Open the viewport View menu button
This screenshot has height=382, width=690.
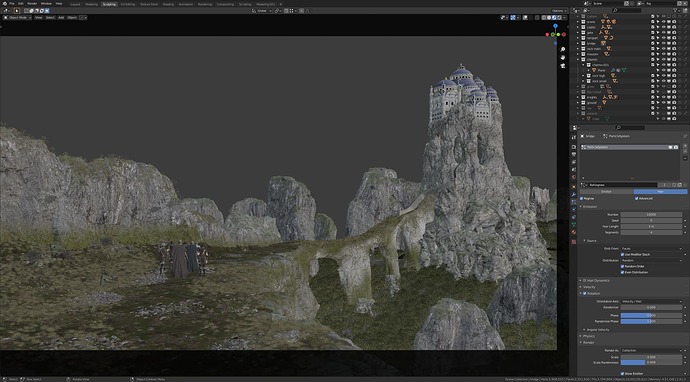coord(38,18)
